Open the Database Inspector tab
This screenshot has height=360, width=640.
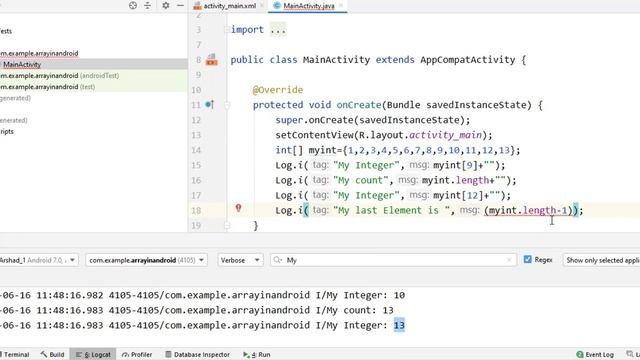pos(198,354)
